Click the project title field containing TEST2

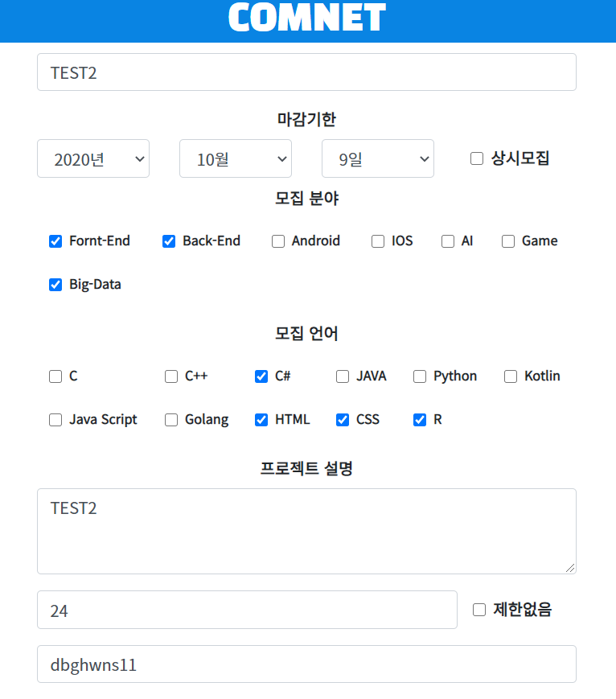pos(306,72)
